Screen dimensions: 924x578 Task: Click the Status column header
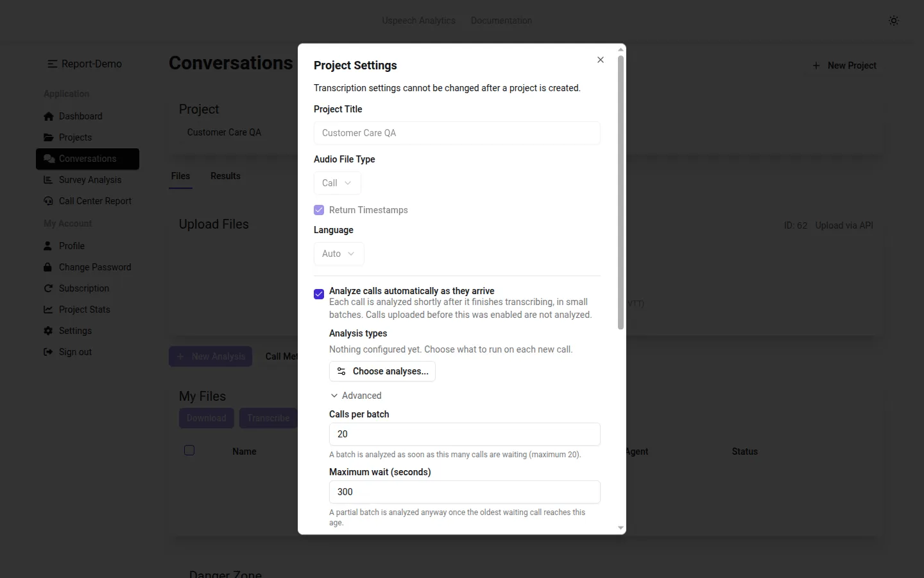pyautogui.click(x=744, y=451)
